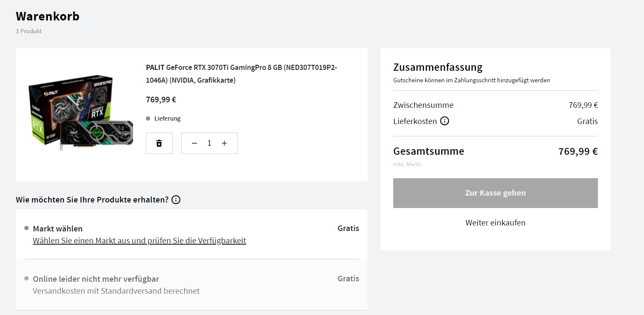Click the Lieferung status label
The width and height of the screenshot is (644, 315).
(168, 118)
